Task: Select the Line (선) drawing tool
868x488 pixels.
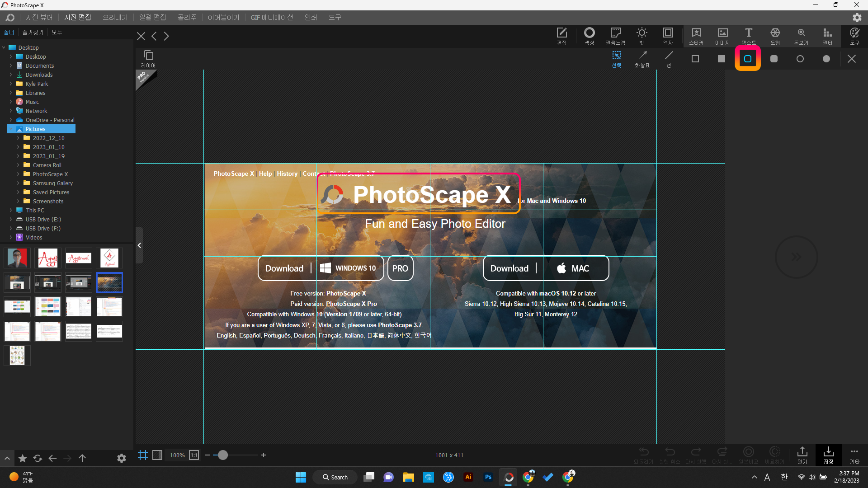Action: coord(669,58)
